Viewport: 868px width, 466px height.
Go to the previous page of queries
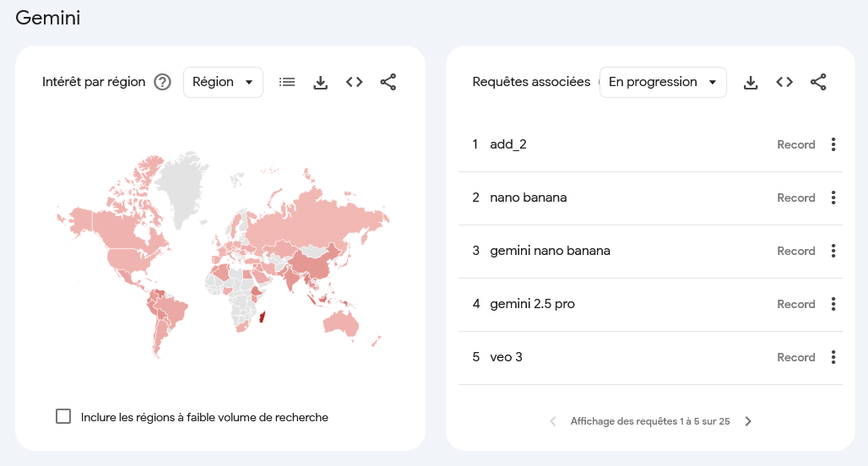pos(552,421)
